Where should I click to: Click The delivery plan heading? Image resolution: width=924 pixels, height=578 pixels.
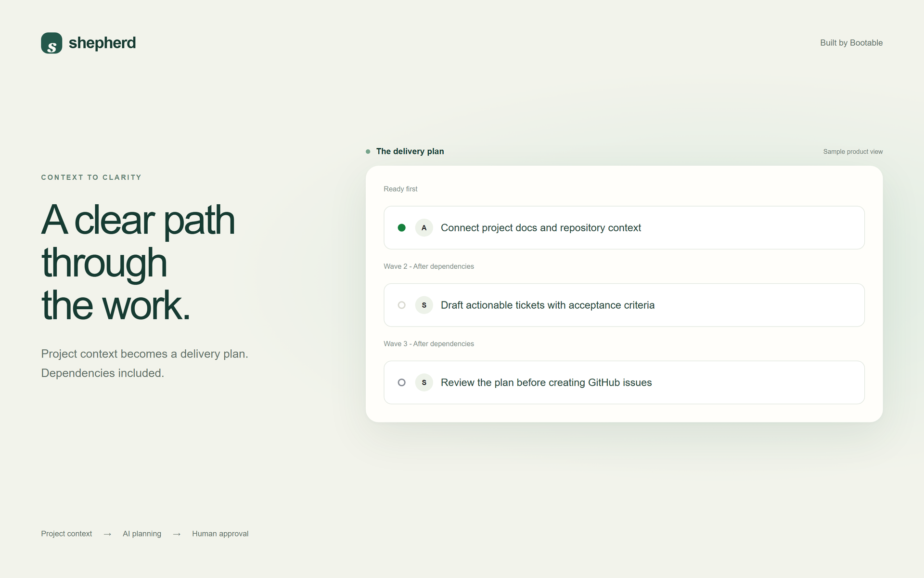pyautogui.click(x=410, y=151)
